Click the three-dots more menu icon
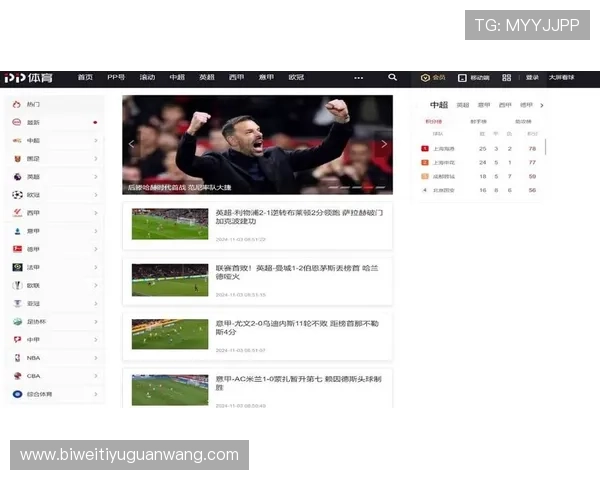Image resolution: width=600 pixels, height=480 pixels. pos(358,77)
